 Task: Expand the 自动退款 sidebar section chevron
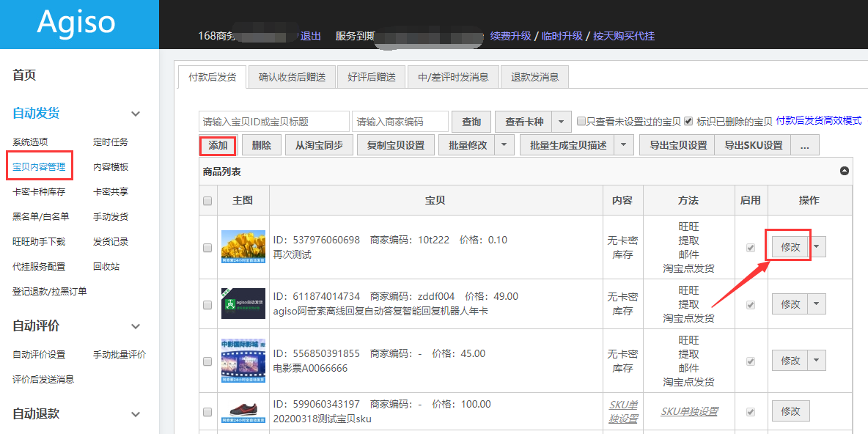pos(136,414)
